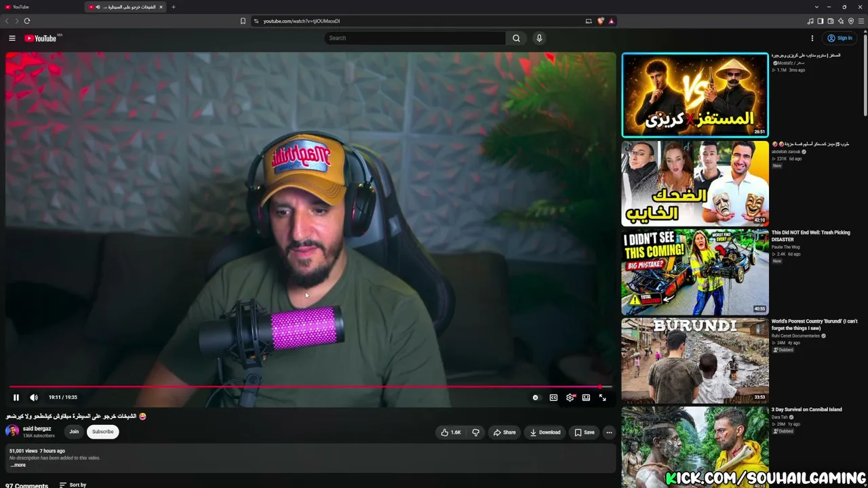Subscribe to said bergaz channel

[103, 432]
